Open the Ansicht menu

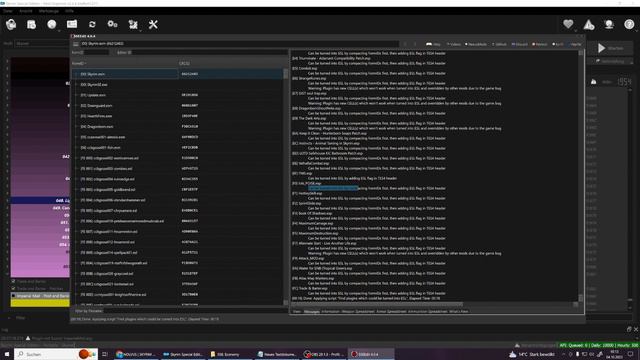click(x=25, y=11)
